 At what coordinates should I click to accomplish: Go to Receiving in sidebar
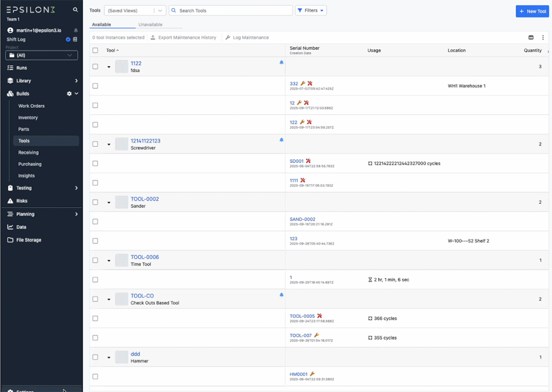click(29, 152)
